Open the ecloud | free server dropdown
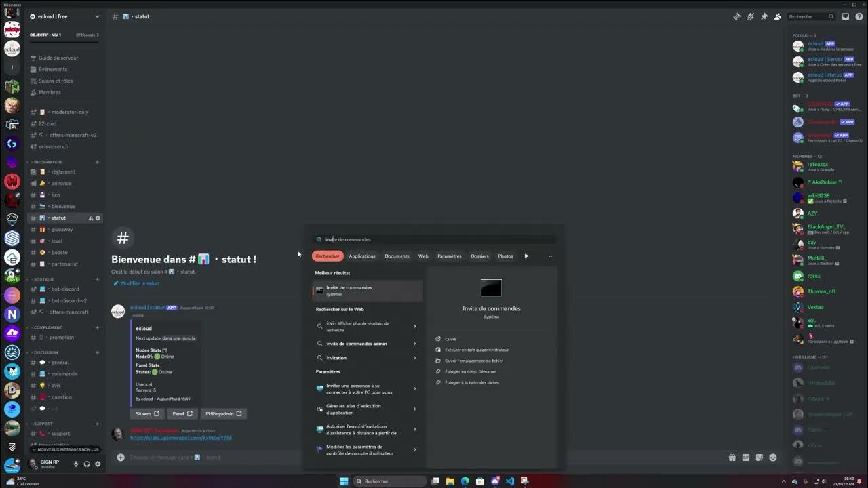The image size is (868, 488). pos(65,16)
